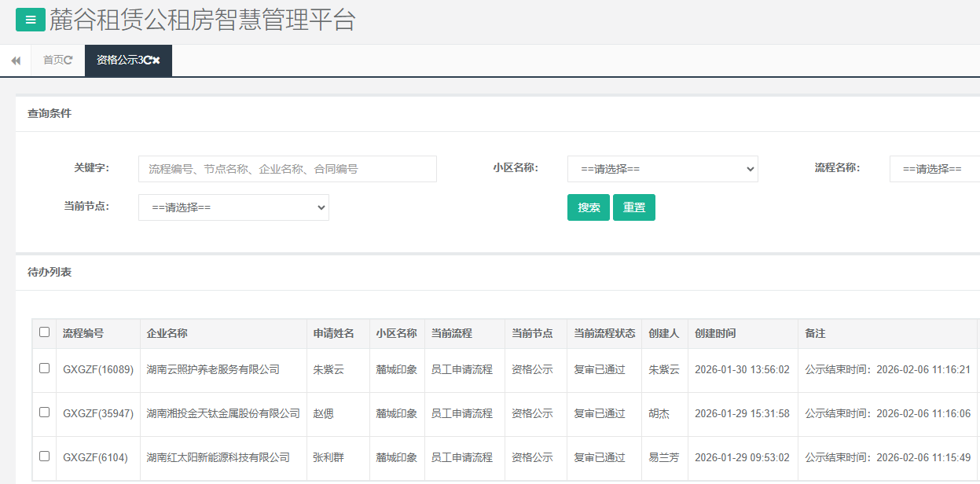Open the 当前节点 dropdown
This screenshot has width=980, height=484.
[233, 207]
